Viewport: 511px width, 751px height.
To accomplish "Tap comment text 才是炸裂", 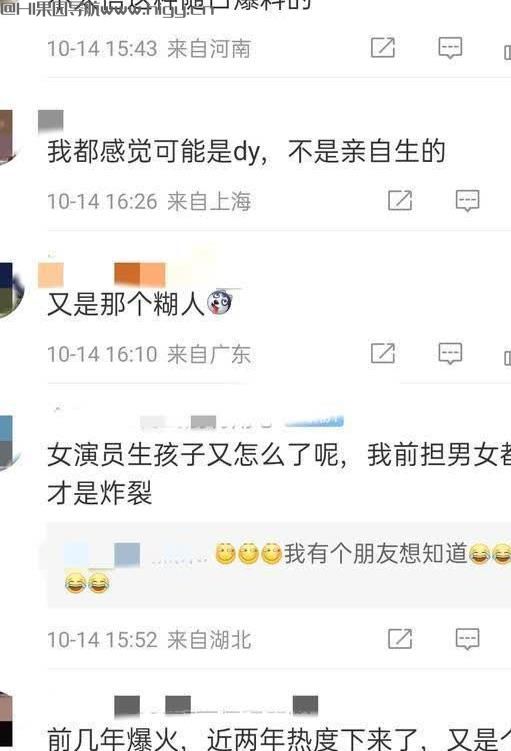I will [100, 492].
